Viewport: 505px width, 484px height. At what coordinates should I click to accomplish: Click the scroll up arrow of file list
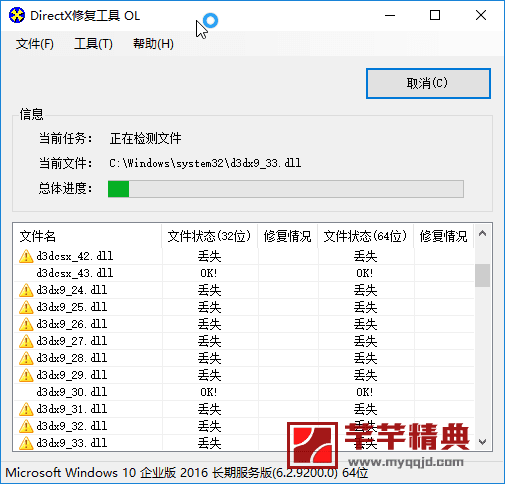coord(482,234)
